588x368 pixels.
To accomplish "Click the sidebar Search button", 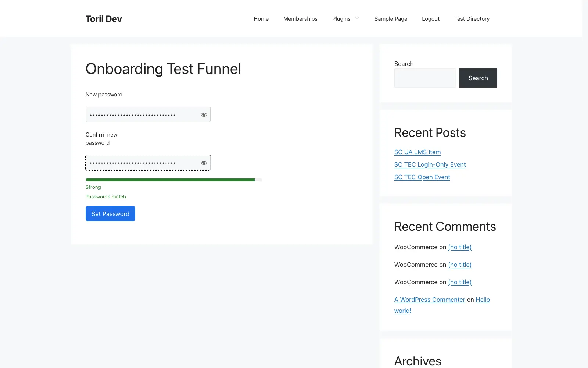I will click(478, 78).
